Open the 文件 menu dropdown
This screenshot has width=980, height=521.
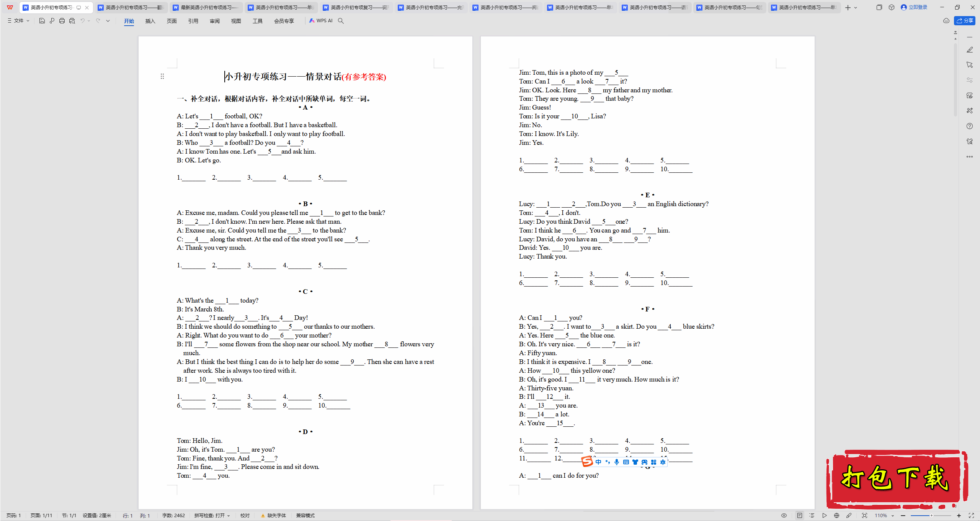pos(18,21)
